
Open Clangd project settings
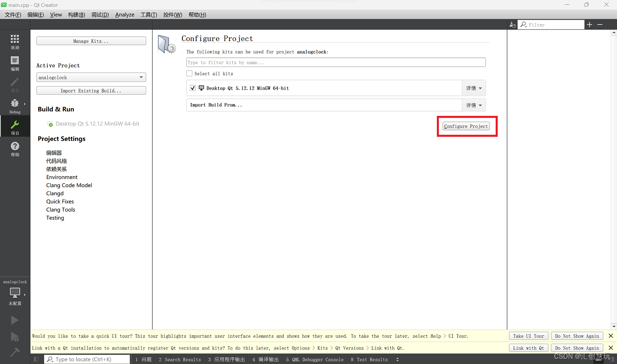55,194
